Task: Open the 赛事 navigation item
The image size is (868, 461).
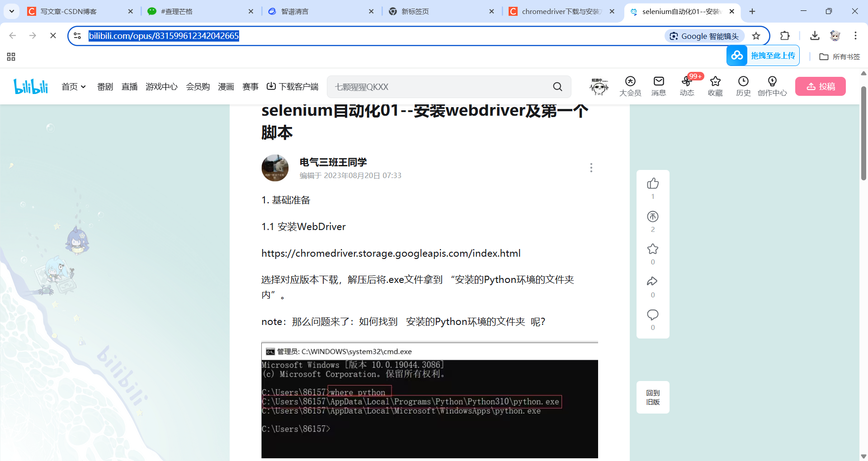Action: (x=250, y=87)
